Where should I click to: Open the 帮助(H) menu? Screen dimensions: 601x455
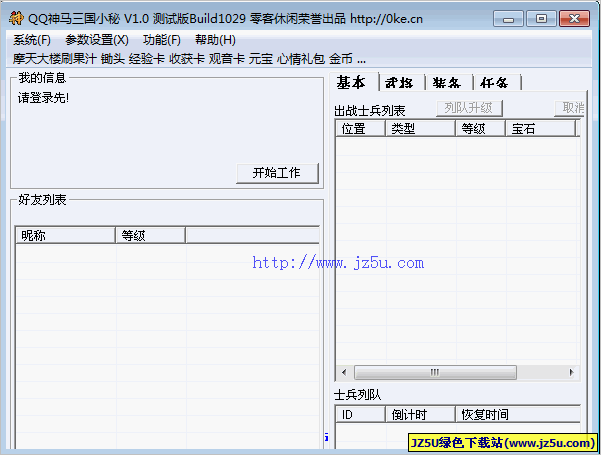[x=215, y=40]
